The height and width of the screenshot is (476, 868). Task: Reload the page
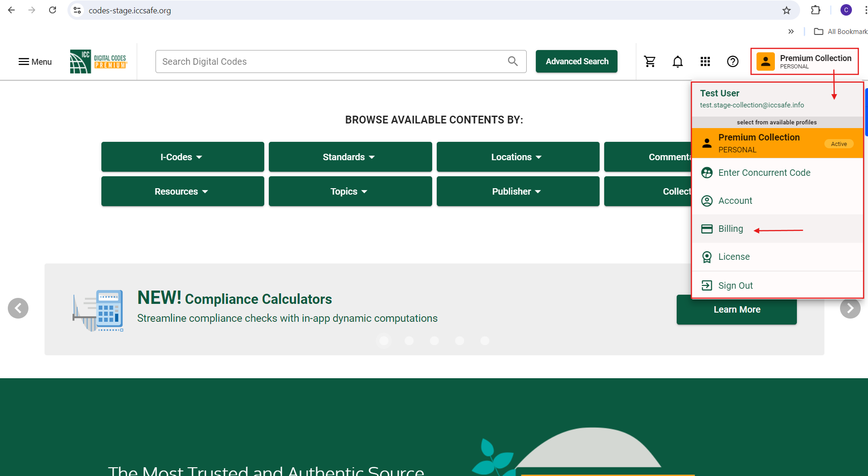pos(52,10)
